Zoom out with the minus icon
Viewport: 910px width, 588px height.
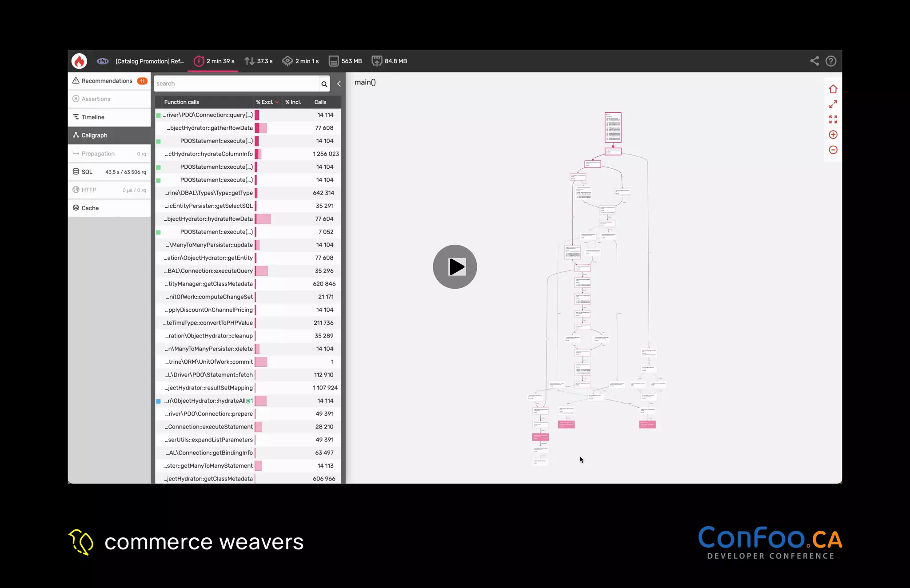coord(833,150)
